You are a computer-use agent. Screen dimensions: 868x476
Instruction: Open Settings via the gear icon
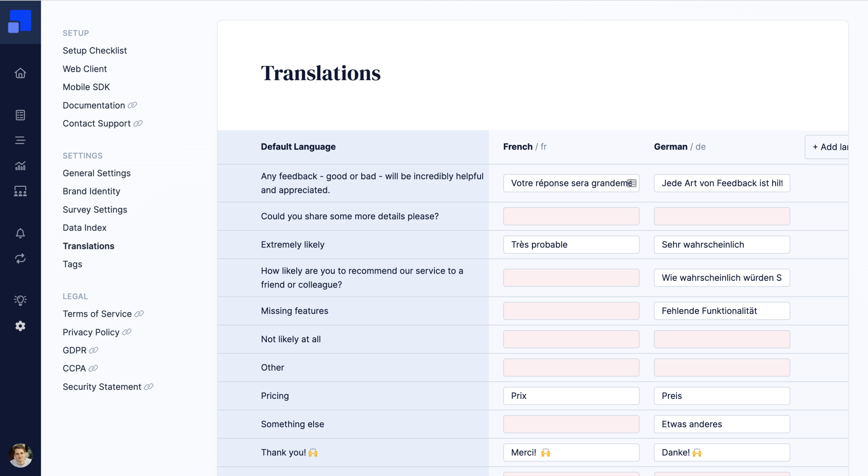tap(20, 326)
